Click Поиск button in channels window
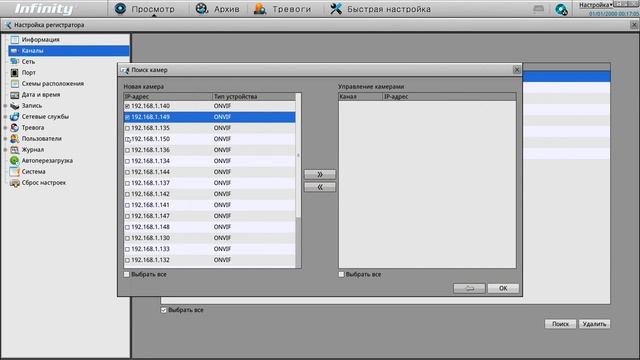The width and height of the screenshot is (640, 360). pos(560,324)
